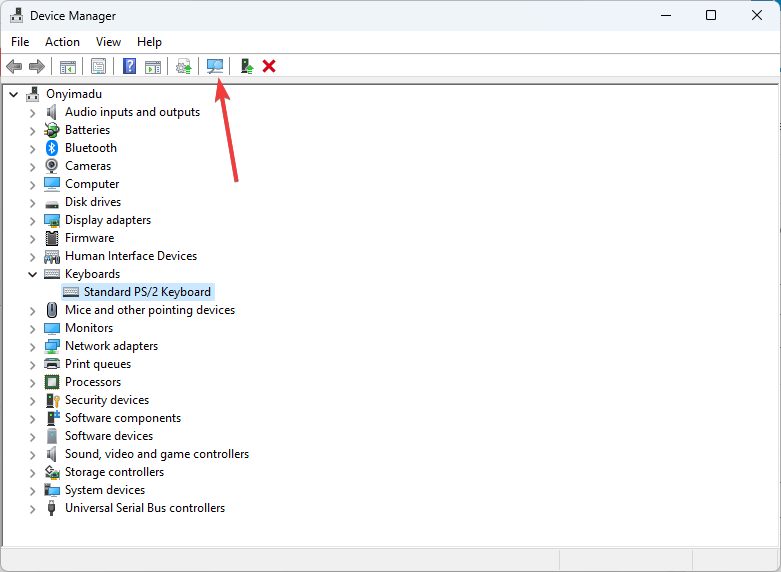Click the Mice and pointing devices icon
This screenshot has width=781, height=572.
click(52, 310)
